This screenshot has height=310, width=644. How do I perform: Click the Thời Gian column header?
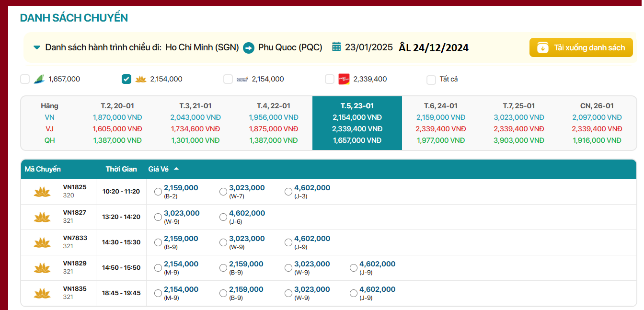[121, 169]
